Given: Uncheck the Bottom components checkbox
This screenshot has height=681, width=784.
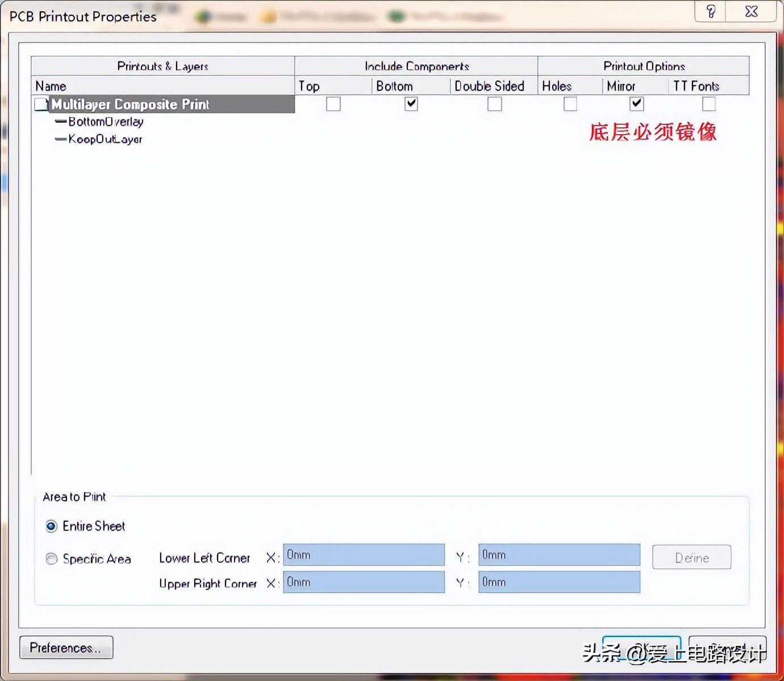Looking at the screenshot, I should pyautogui.click(x=411, y=104).
